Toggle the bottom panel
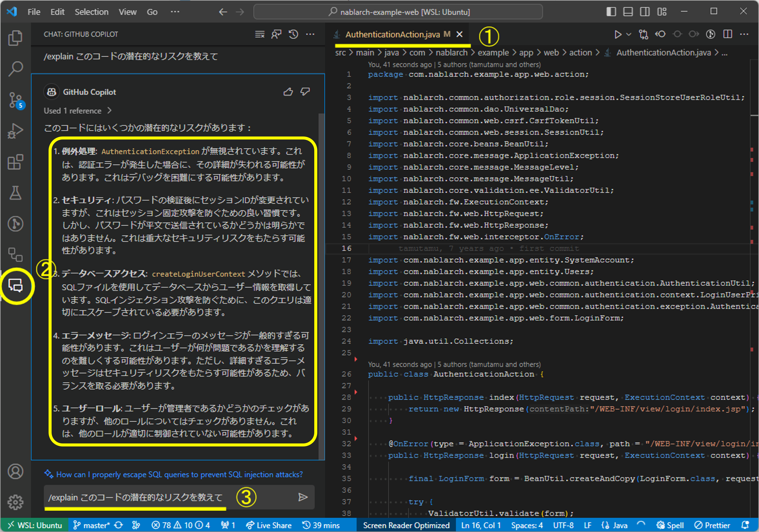Image resolution: width=759 pixels, height=532 pixels. click(x=628, y=12)
